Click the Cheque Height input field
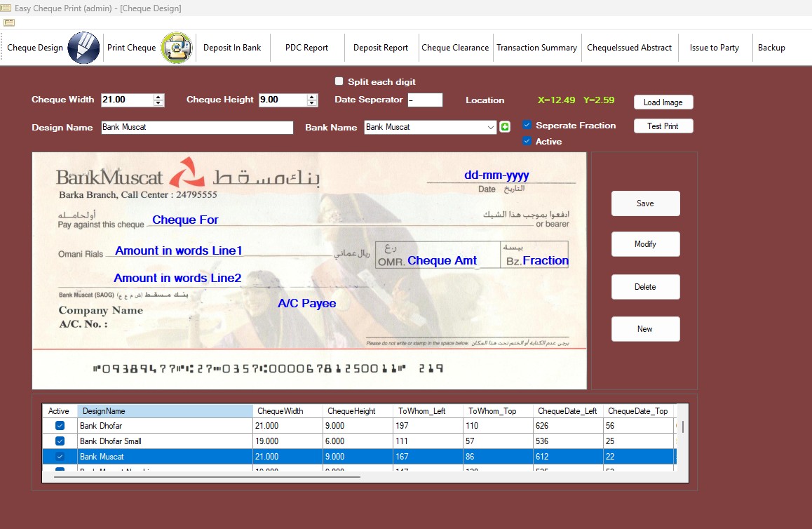Image resolution: width=812 pixels, height=529 pixels. [x=283, y=100]
